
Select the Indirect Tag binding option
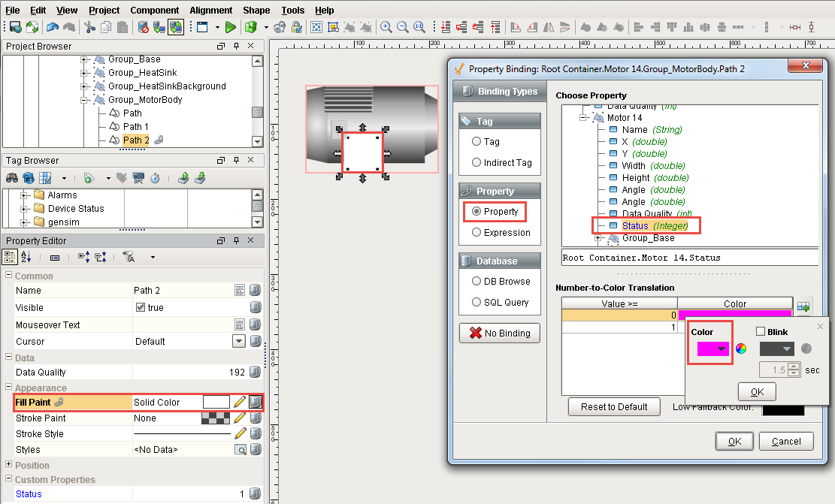tap(476, 163)
